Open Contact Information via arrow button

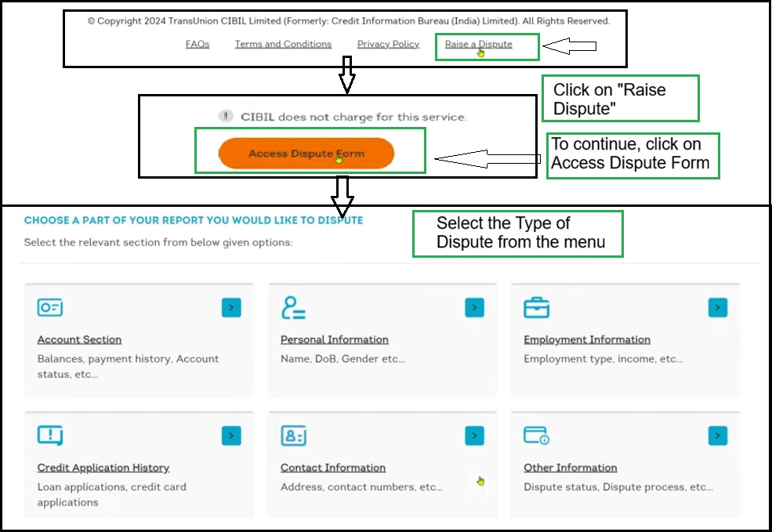click(x=474, y=436)
